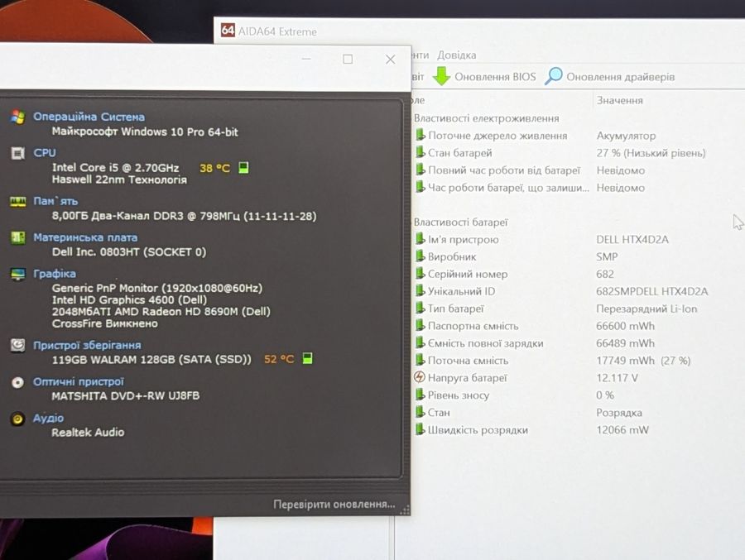
Task: Click the 38 °C CPU temperature reading
Action: coord(214,168)
